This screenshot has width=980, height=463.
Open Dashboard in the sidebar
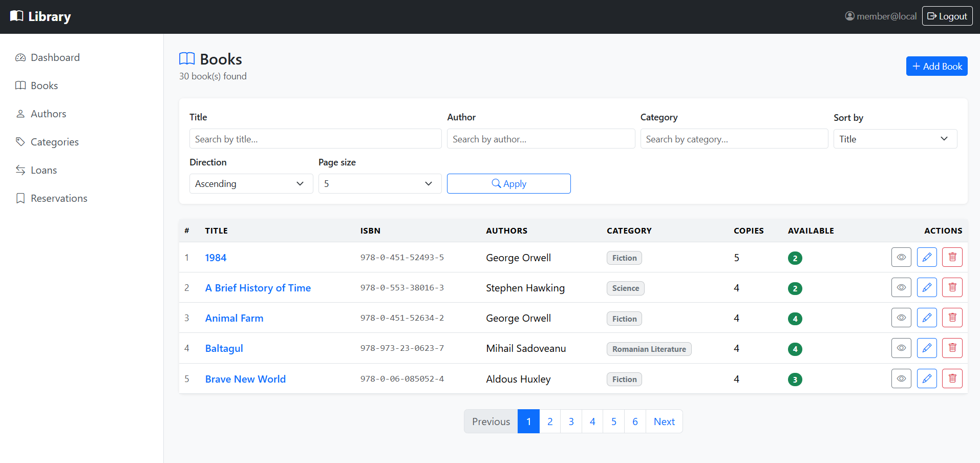click(48, 57)
